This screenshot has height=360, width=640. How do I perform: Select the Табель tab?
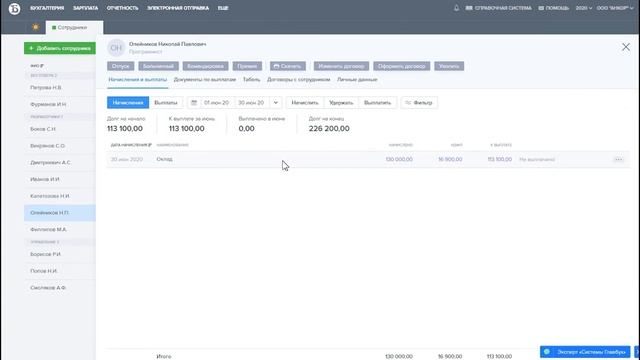[251, 80]
